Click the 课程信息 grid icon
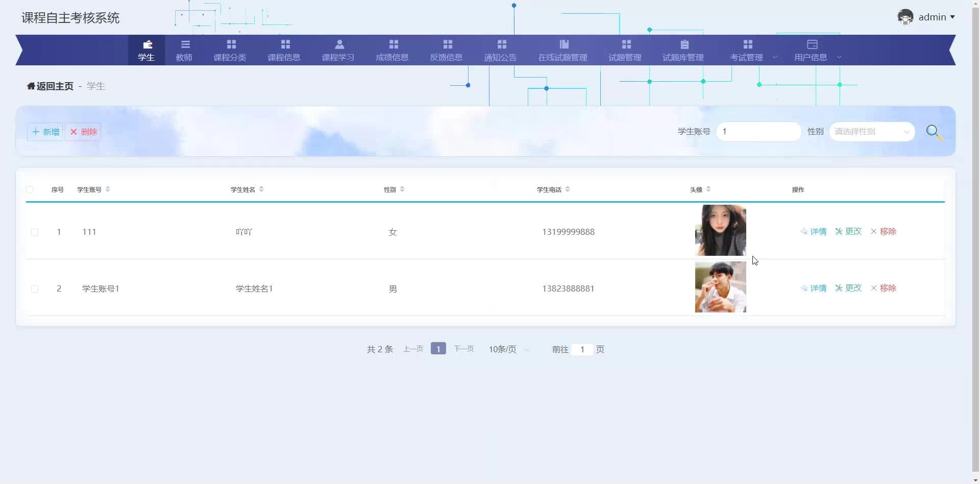980x484 pixels. (x=285, y=44)
